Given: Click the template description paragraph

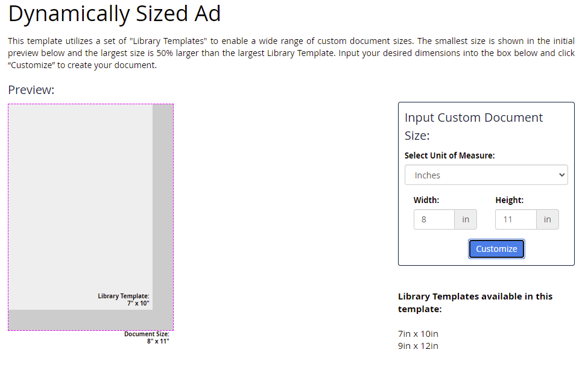Looking at the screenshot, I should [291, 53].
